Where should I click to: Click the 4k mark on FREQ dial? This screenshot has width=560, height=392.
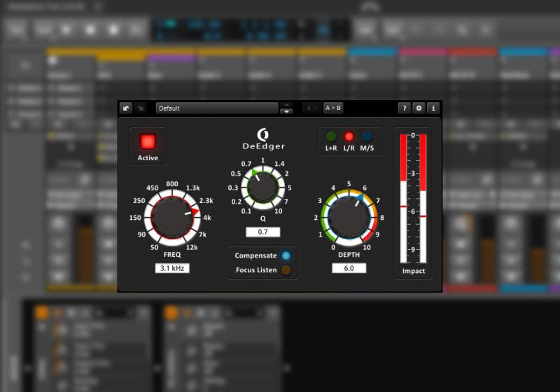pyautogui.click(x=207, y=218)
